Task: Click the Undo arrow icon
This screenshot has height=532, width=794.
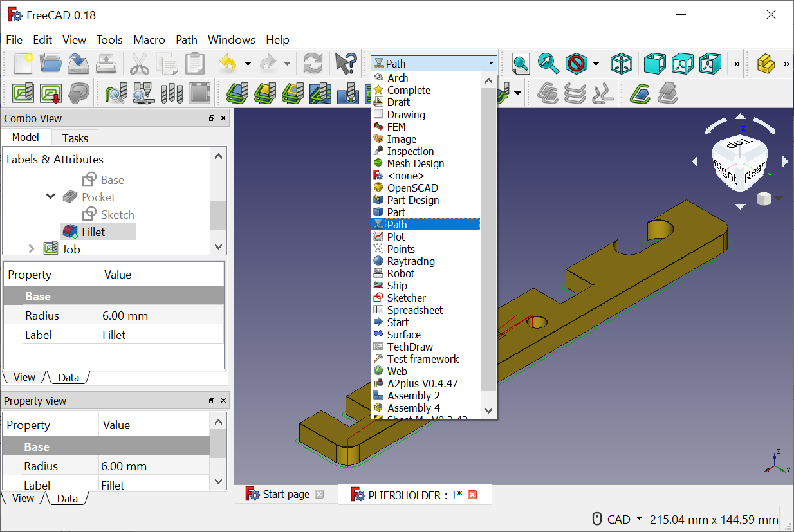Action: [x=228, y=63]
